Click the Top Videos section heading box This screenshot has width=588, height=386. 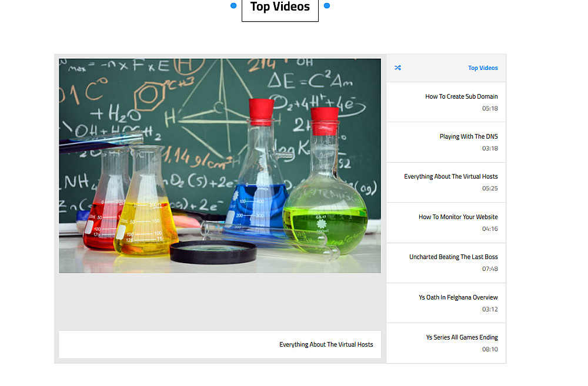pos(280,9)
